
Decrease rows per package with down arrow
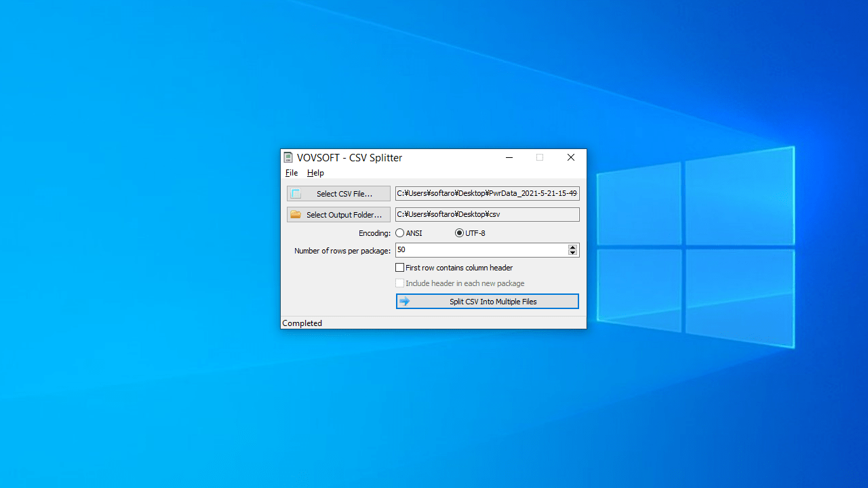click(x=573, y=253)
